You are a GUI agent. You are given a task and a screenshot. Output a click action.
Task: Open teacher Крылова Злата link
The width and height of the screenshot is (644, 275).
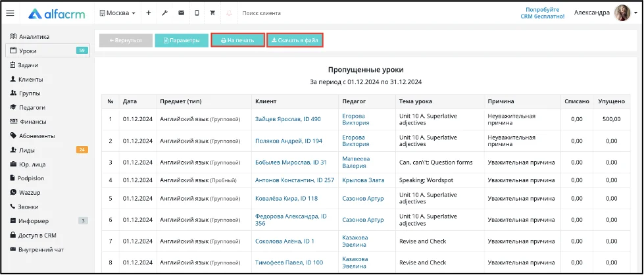pyautogui.click(x=363, y=180)
